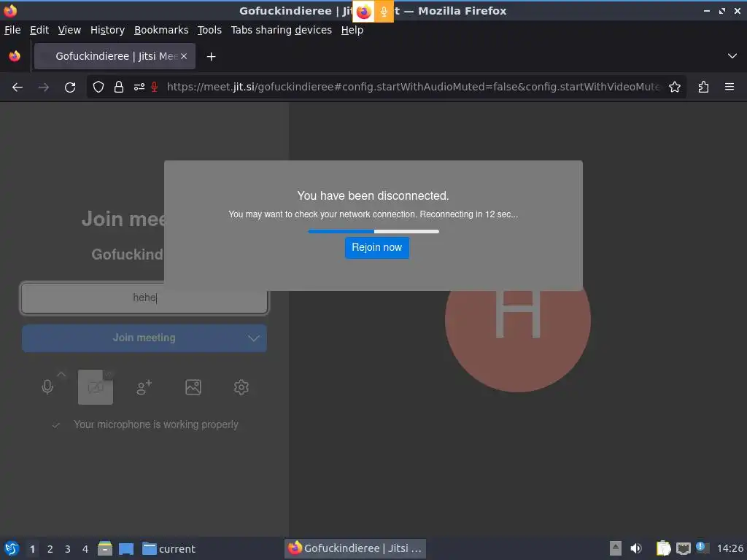Click the reconnect progress bar
The height and width of the screenshot is (560, 747).
coord(373,231)
